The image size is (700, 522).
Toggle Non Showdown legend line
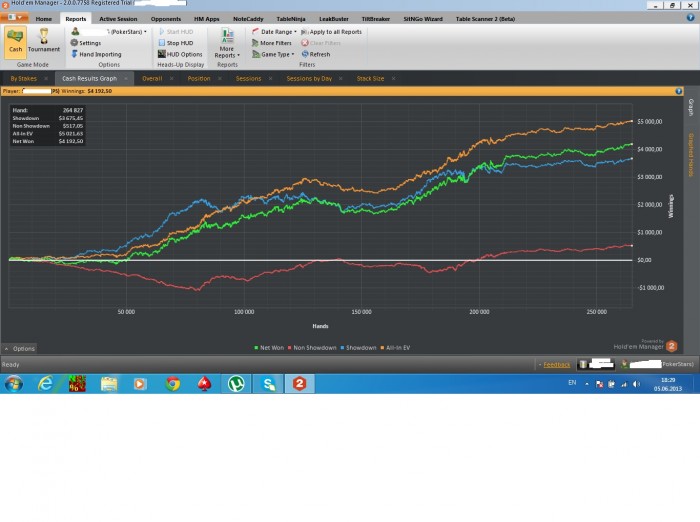[x=312, y=347]
